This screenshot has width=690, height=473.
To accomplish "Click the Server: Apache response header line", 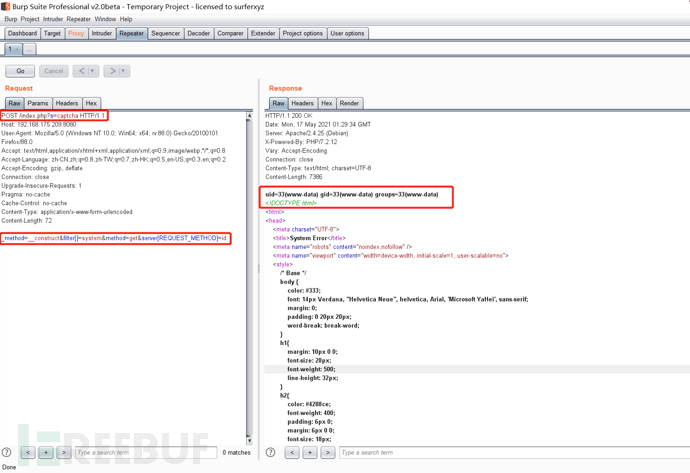I will pos(307,133).
